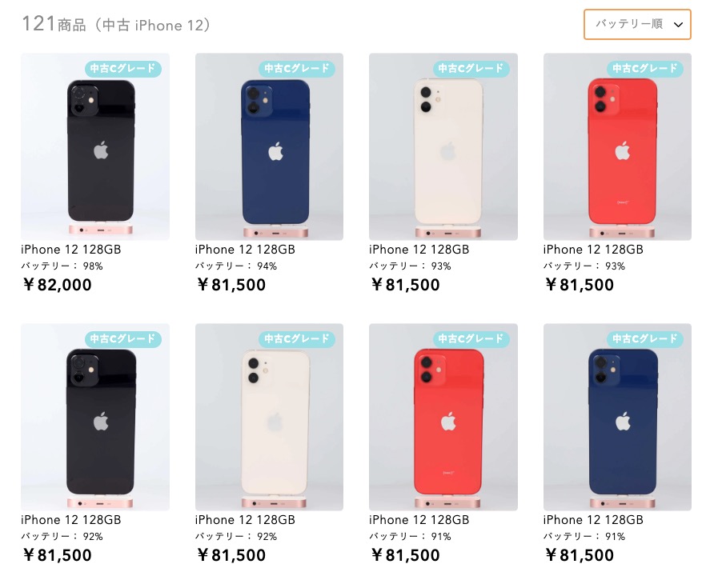Select the red iPhone 12 thumbnail in bottom row
Screen dimensions: 714x588
coord(443,417)
